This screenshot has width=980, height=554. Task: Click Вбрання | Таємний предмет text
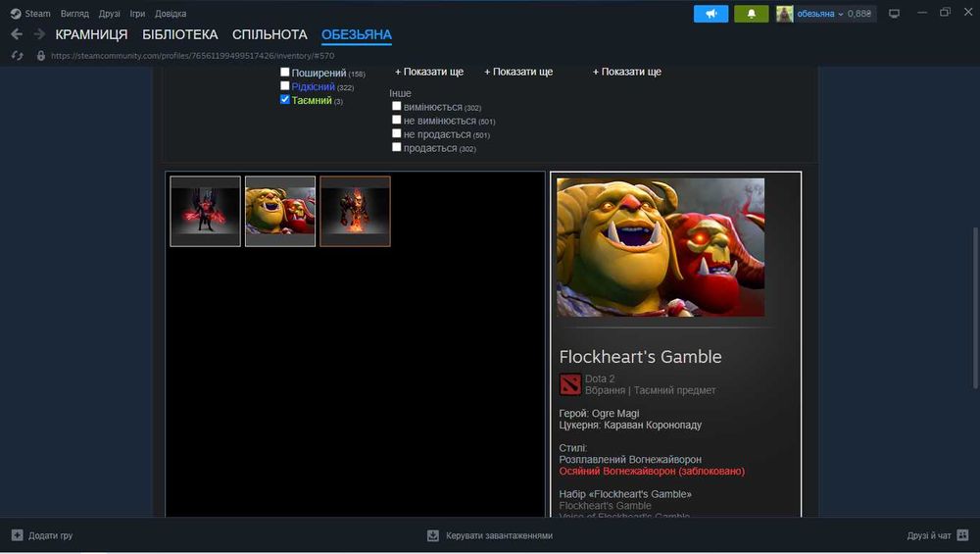tap(650, 390)
